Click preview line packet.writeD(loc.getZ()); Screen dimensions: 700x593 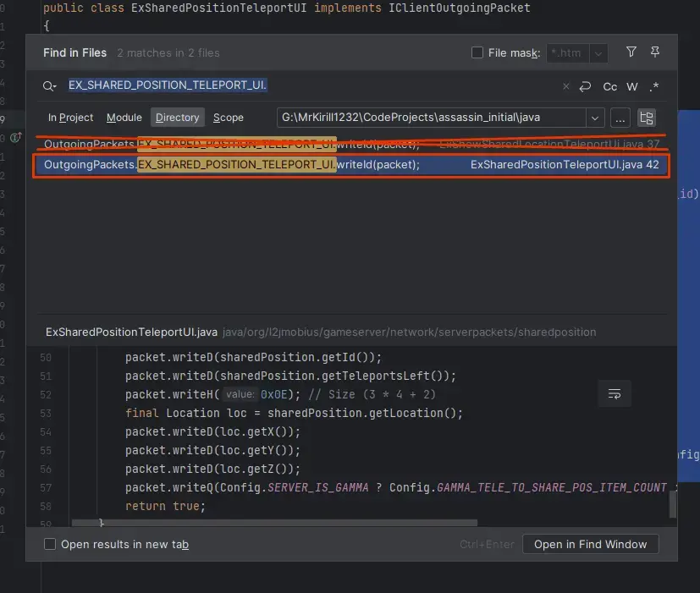212,469
